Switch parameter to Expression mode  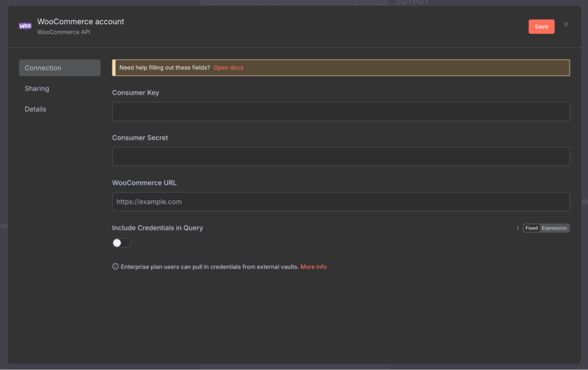click(x=554, y=228)
